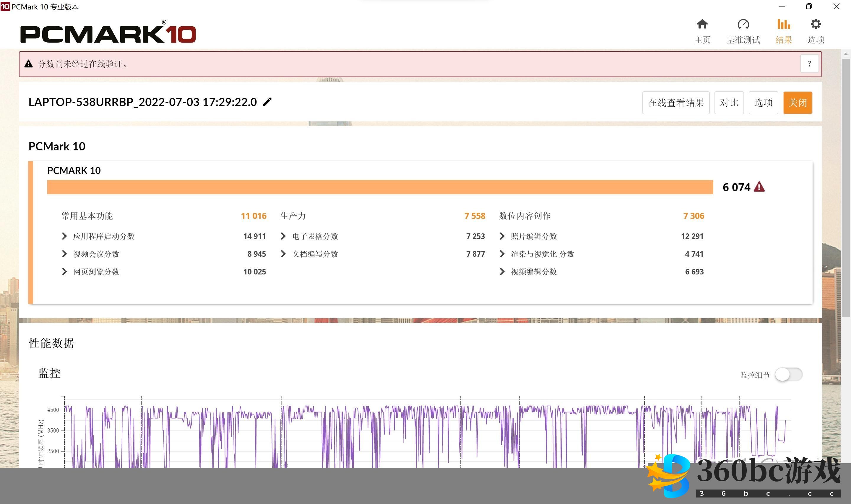Click the 选项 button next to 对比

(763, 103)
